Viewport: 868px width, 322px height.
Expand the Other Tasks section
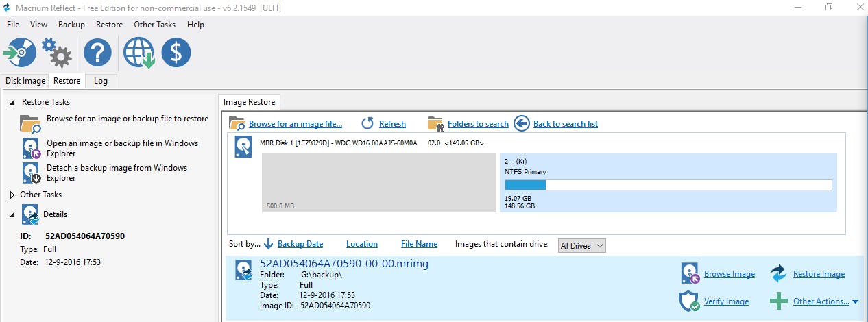tap(12, 195)
